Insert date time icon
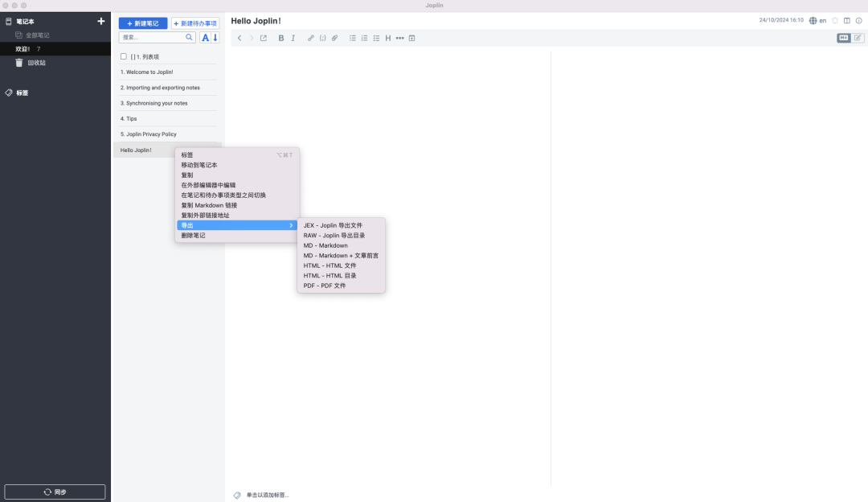 (411, 39)
